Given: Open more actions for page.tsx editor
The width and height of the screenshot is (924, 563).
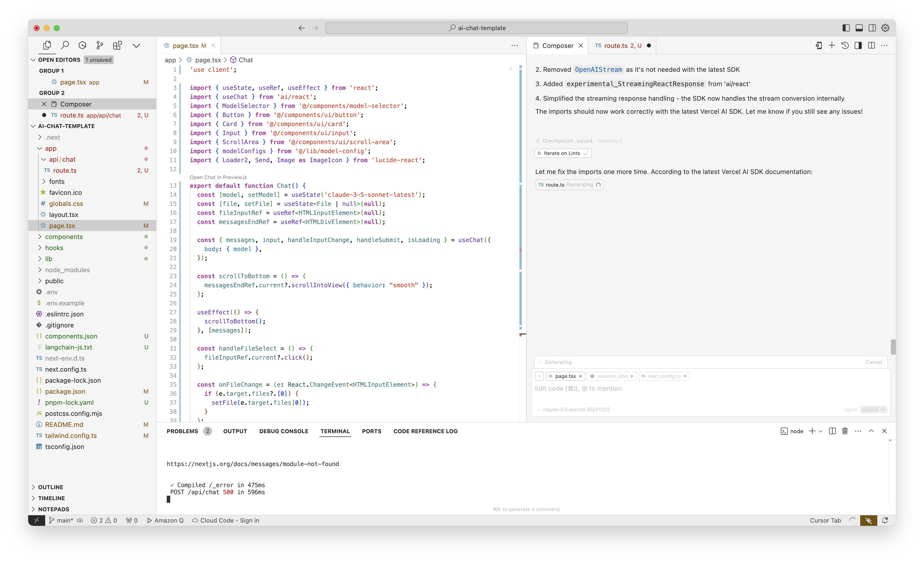Looking at the screenshot, I should click(x=514, y=45).
